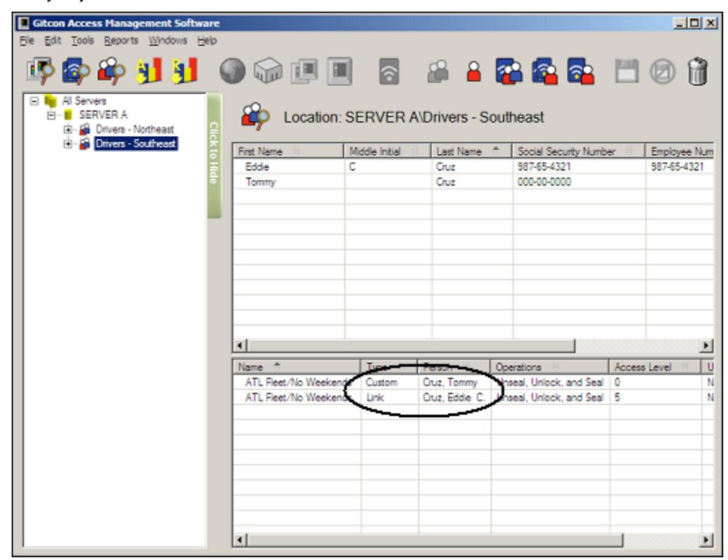Viewport: 728px width, 560px height.
Task: Click lower table scrollbar left arrow
Action: 239,540
